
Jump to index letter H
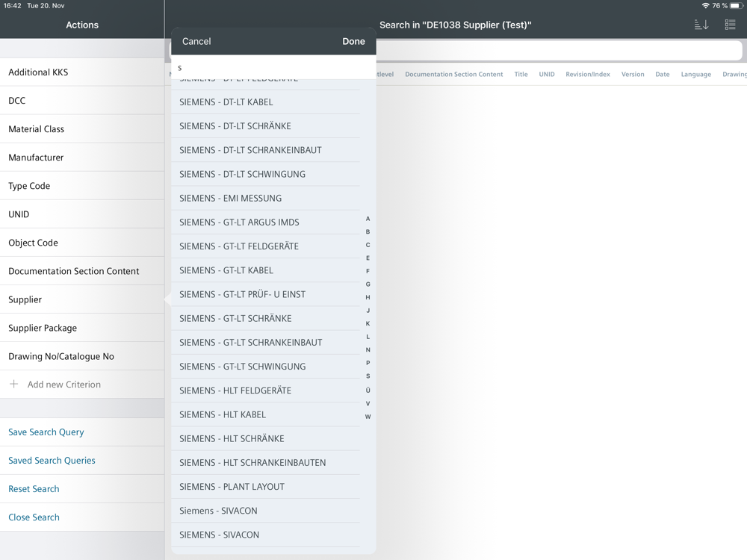(368, 298)
